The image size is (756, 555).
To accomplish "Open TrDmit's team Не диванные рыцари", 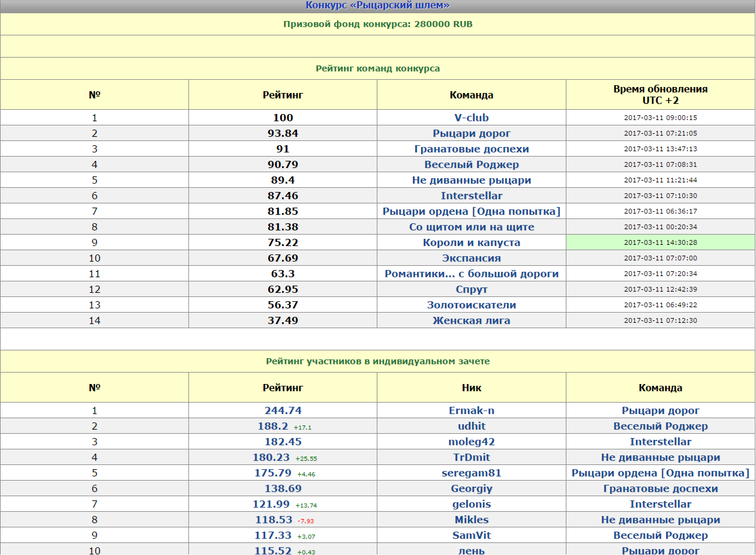I will coord(661,457).
